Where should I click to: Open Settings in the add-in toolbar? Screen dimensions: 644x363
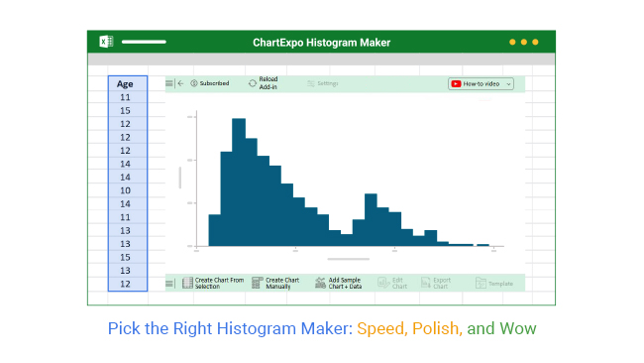pyautogui.click(x=322, y=83)
